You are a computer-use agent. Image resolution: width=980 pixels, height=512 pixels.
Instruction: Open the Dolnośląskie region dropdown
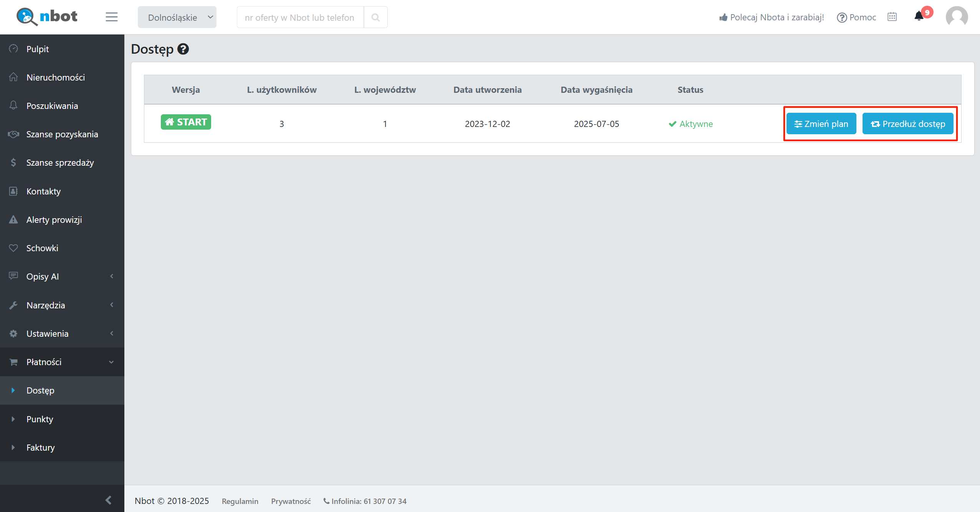[177, 17]
